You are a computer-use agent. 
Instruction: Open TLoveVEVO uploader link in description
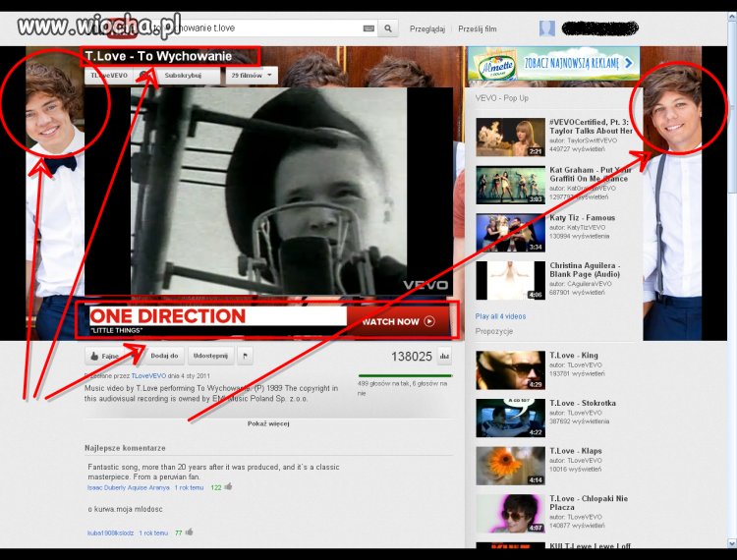click(x=148, y=376)
